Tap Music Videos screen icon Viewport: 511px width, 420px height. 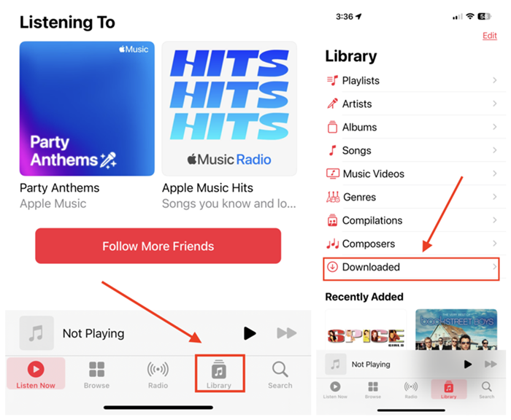[x=333, y=174]
